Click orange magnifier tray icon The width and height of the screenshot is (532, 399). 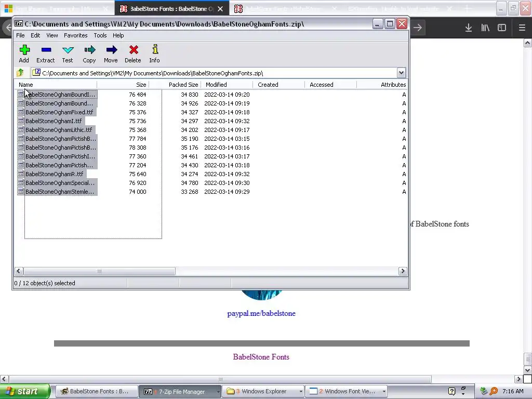pos(494,391)
